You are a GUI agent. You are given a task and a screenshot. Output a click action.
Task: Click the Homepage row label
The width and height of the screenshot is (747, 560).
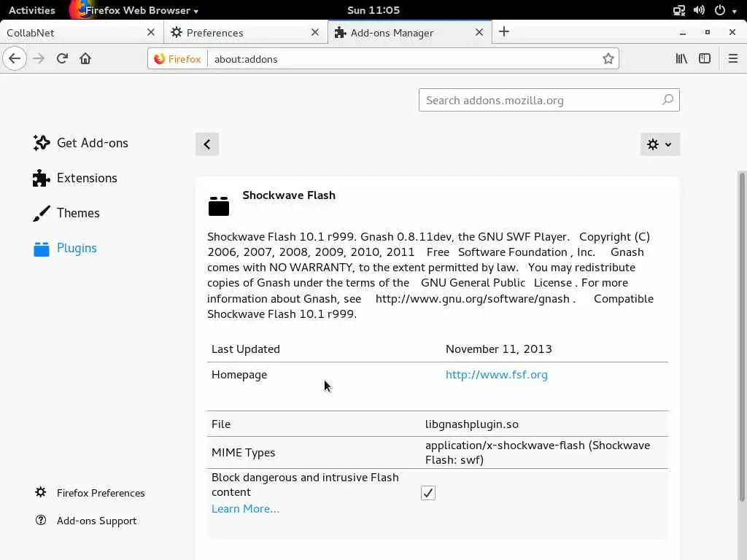pos(239,375)
